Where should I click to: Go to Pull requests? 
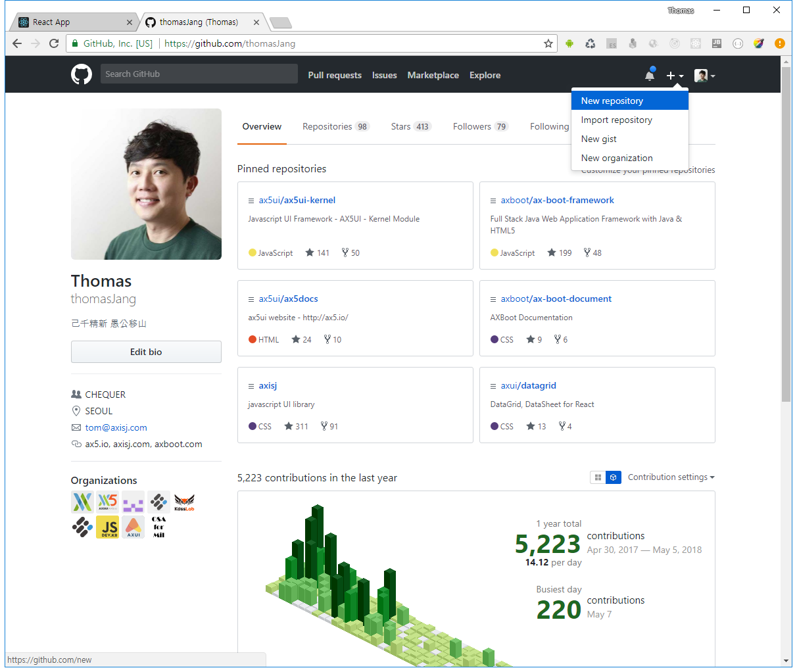[335, 75]
